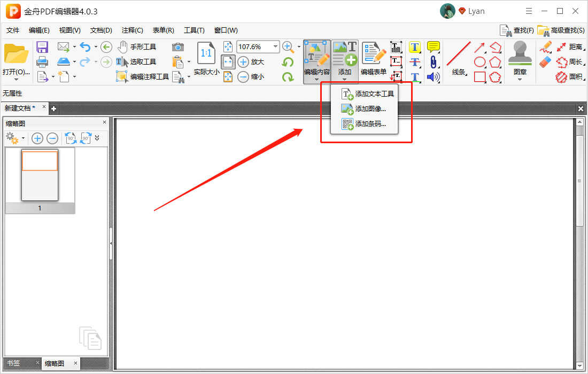Click the blue Scanner icon
Viewport: 588px width, 374px height.
coord(64,61)
